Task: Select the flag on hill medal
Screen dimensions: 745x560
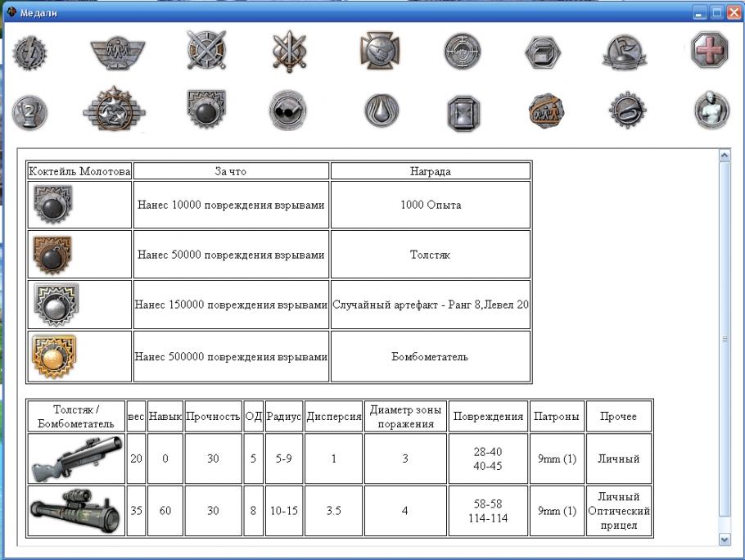Action: point(624,53)
